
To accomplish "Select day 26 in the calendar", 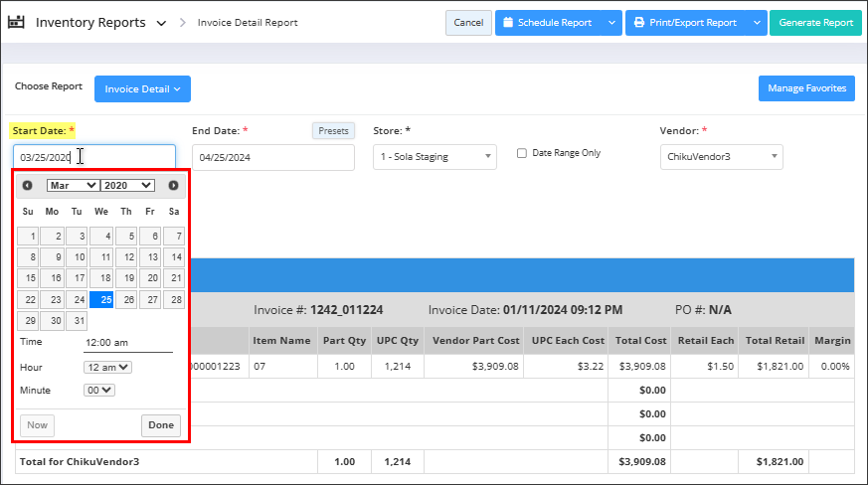I will point(126,300).
